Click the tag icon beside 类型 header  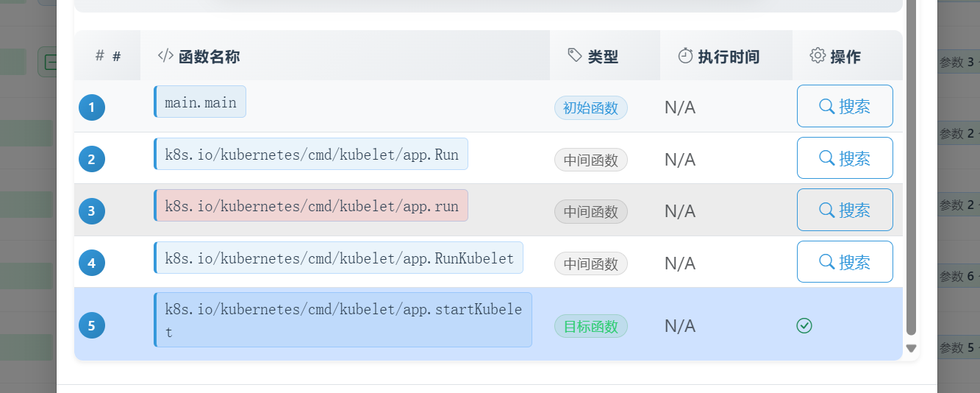click(576, 56)
